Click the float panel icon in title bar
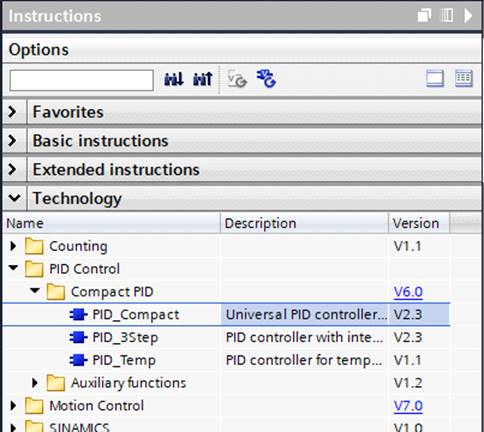Viewport: 484px width, 432px height. coord(424,15)
